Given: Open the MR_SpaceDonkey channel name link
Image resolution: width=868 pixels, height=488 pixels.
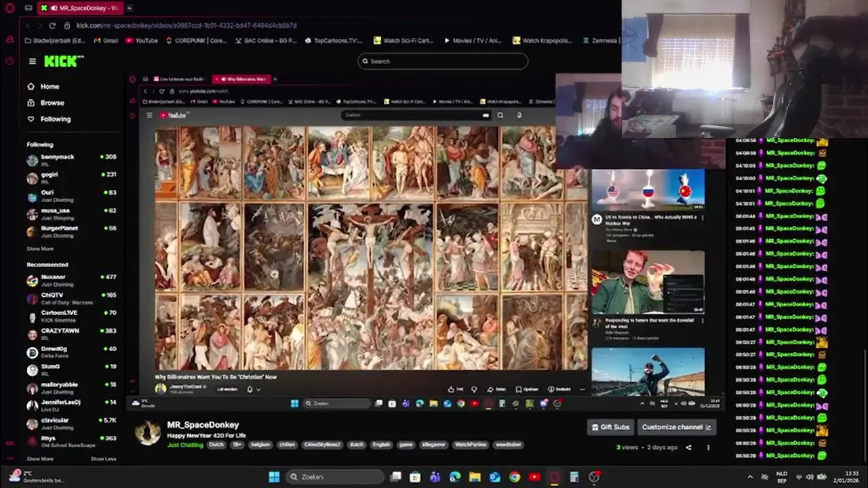Looking at the screenshot, I should (203, 425).
